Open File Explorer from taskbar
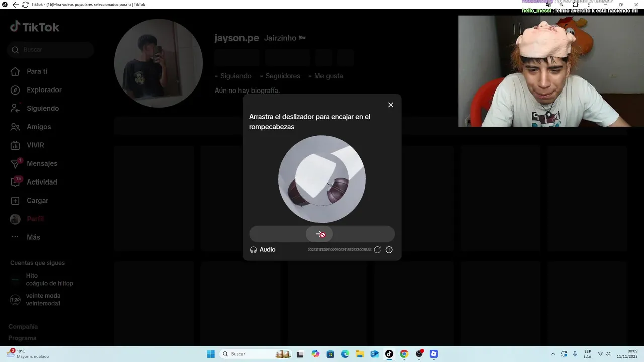Image resolution: width=644 pixels, height=362 pixels. [360, 354]
